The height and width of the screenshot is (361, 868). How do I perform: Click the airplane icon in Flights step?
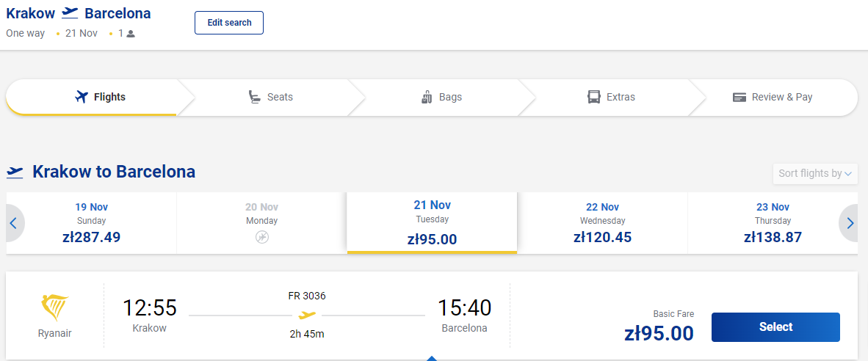point(82,97)
